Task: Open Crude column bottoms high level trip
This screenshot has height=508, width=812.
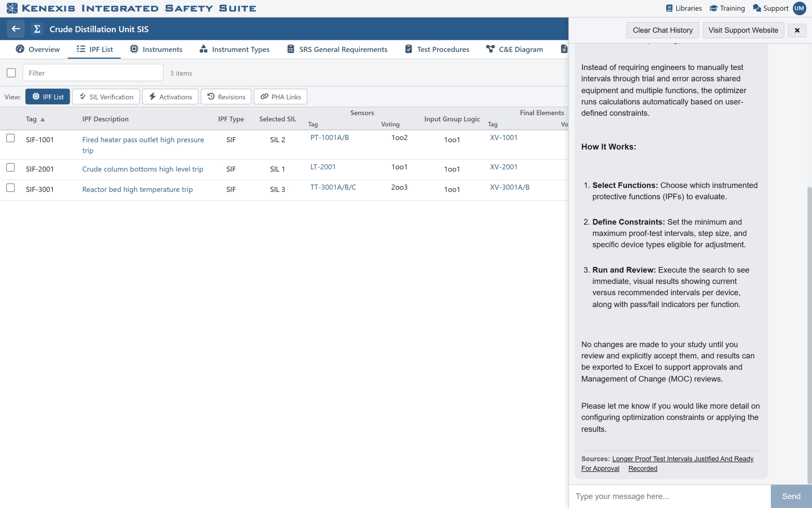Action: click(x=143, y=169)
